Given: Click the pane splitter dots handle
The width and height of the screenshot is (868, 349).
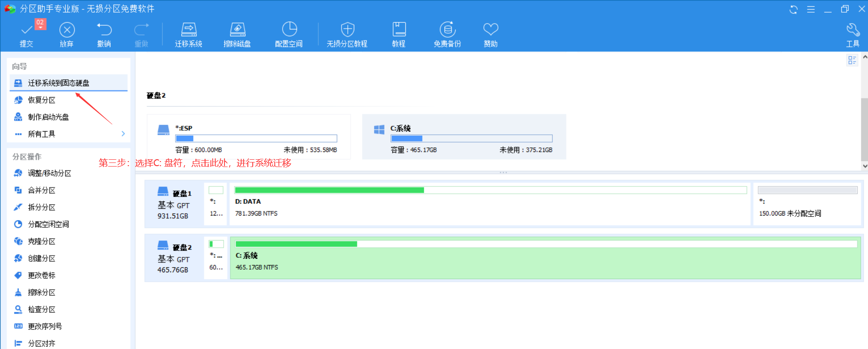Looking at the screenshot, I should (503, 172).
